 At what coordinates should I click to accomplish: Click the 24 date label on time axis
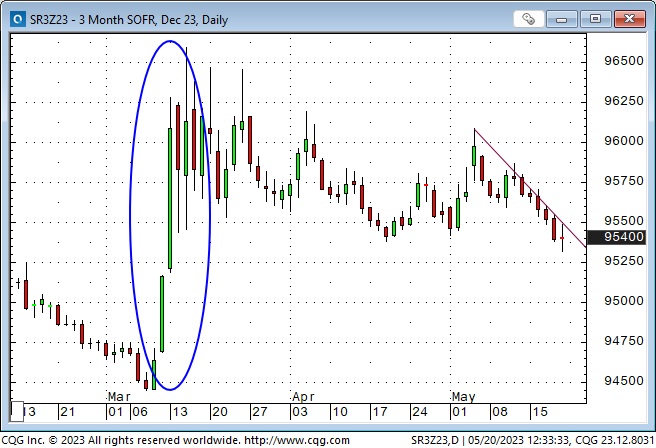[x=420, y=412]
